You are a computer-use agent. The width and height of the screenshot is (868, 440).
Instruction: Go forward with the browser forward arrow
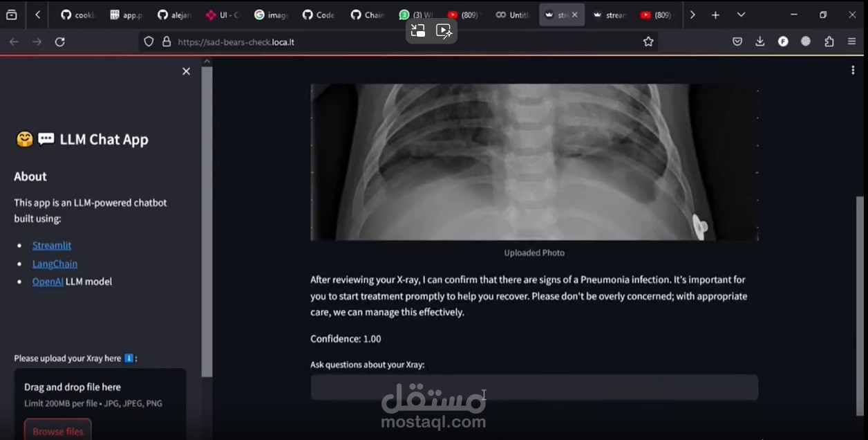coord(37,42)
